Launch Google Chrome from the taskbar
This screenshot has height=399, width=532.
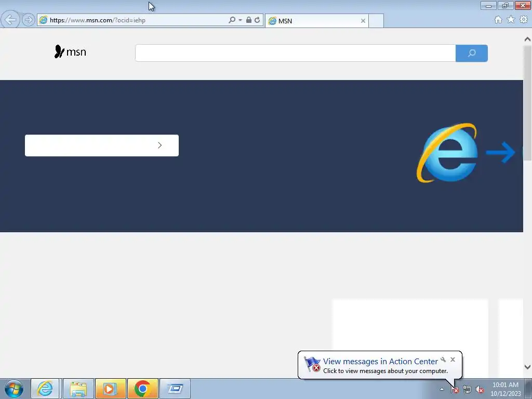click(x=142, y=389)
